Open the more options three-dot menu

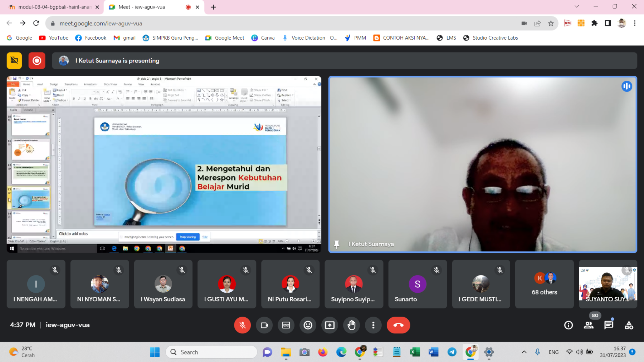pyautogui.click(x=373, y=325)
